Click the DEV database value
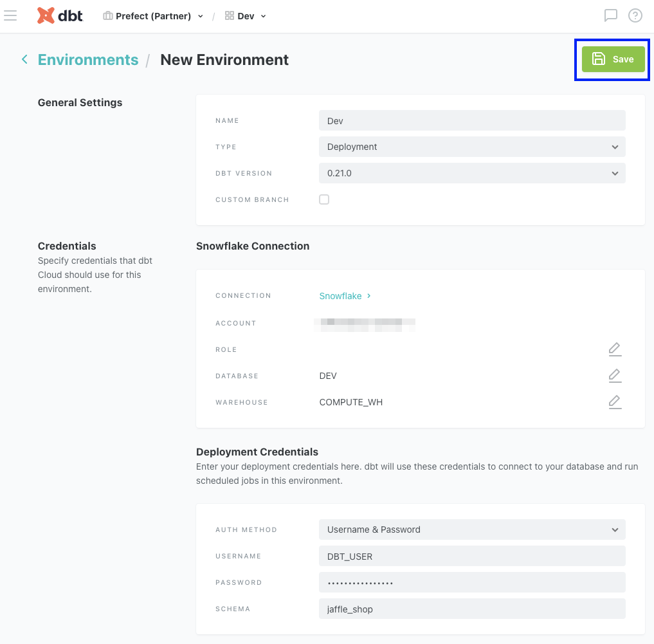 pos(328,376)
